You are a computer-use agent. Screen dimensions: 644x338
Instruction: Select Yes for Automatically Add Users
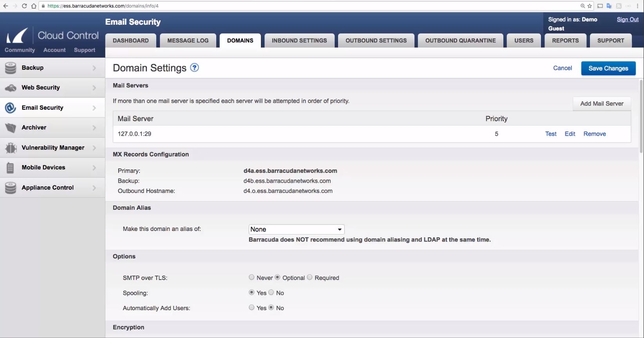click(251, 307)
